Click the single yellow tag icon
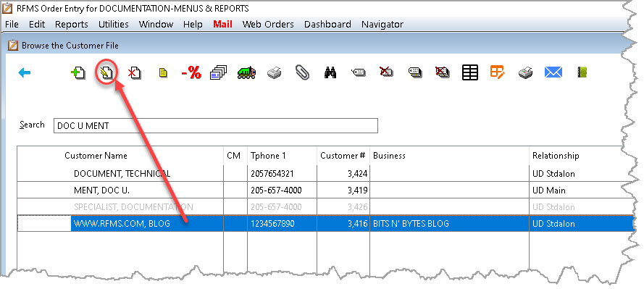Image resolution: width=644 pixels, height=289 pixels. click(x=358, y=73)
